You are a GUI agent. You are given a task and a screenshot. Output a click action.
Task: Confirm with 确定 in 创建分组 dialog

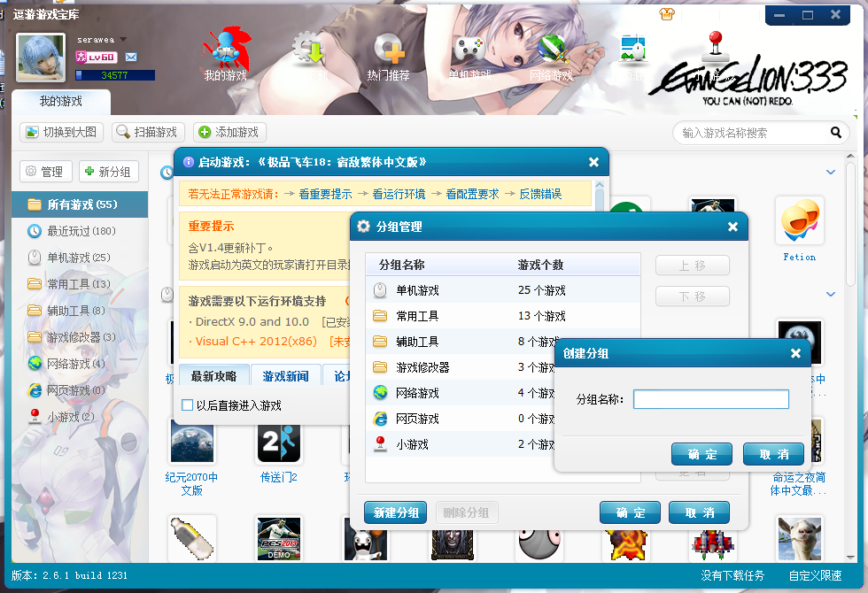click(x=701, y=454)
